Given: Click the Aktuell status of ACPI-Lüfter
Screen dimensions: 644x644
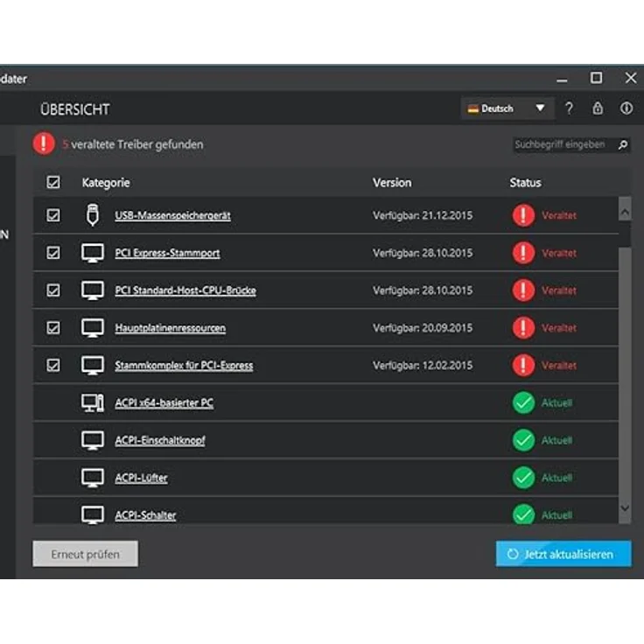Looking at the screenshot, I should pyautogui.click(x=556, y=478).
